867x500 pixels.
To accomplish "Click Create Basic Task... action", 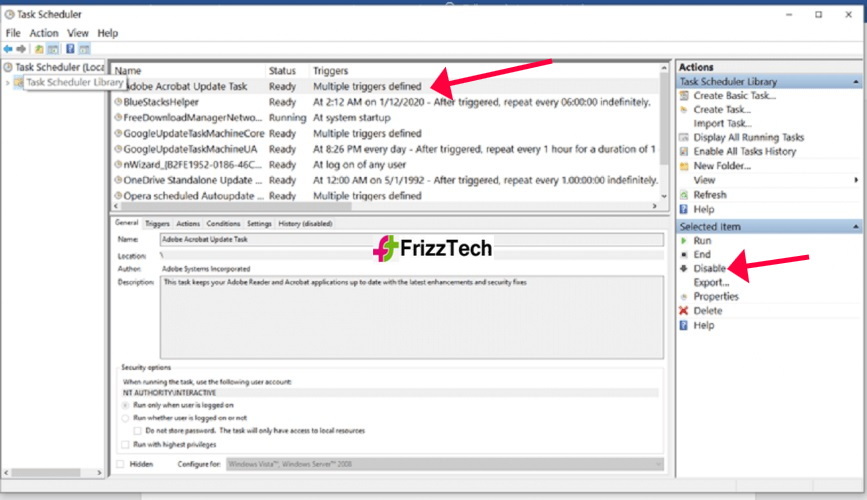I will pos(735,96).
